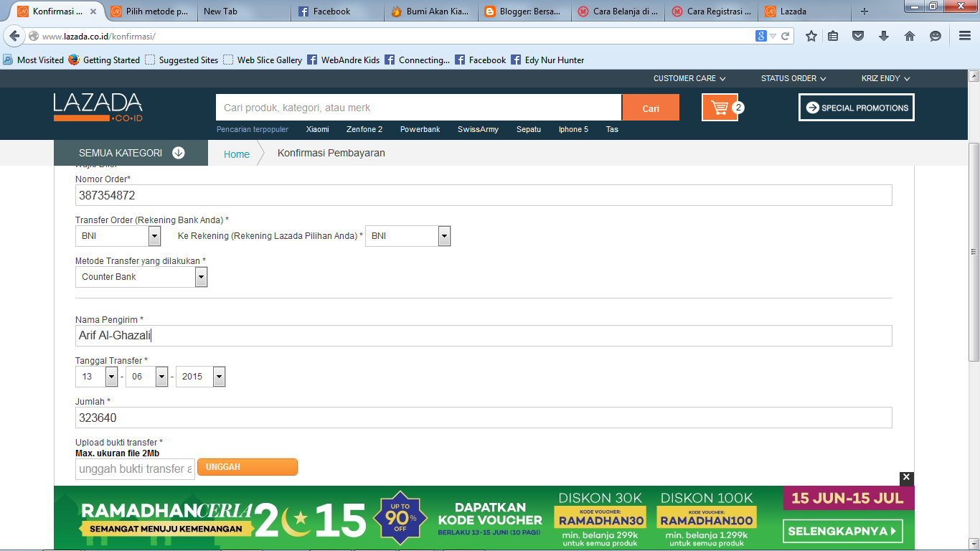
Task: Click the Zenfone 2 popular search link
Action: pos(364,129)
